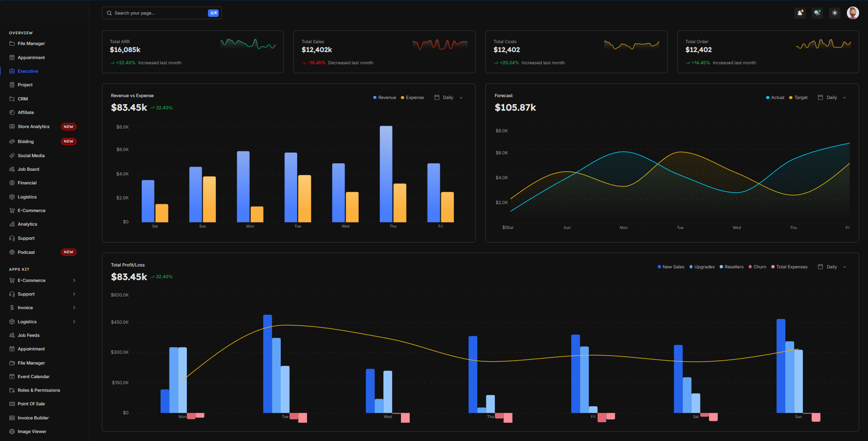Click the Expense legend color dot
The image size is (868, 441).
[402, 98]
